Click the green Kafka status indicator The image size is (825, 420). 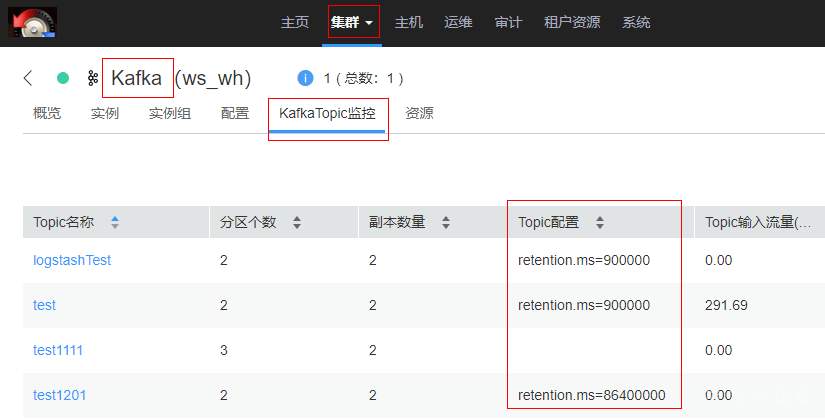coord(63,78)
